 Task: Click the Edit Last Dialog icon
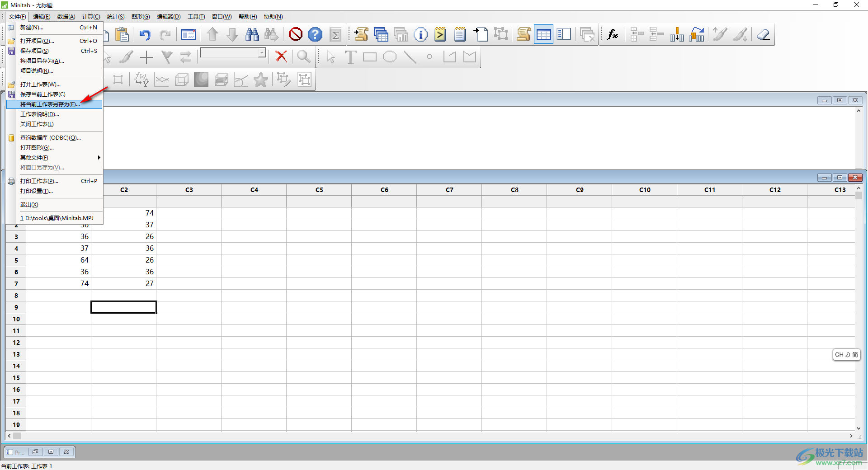(x=189, y=34)
